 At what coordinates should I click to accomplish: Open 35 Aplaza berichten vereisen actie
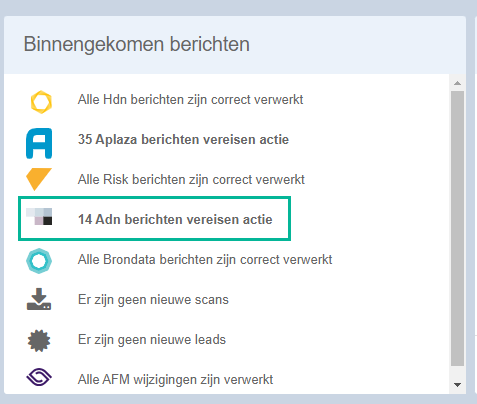click(183, 139)
